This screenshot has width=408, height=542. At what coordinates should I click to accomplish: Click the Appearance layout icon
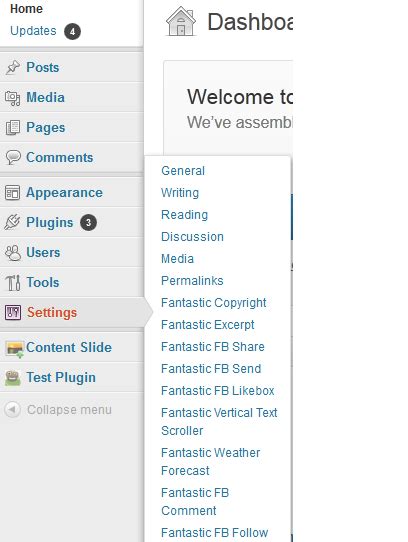pyautogui.click(x=13, y=193)
